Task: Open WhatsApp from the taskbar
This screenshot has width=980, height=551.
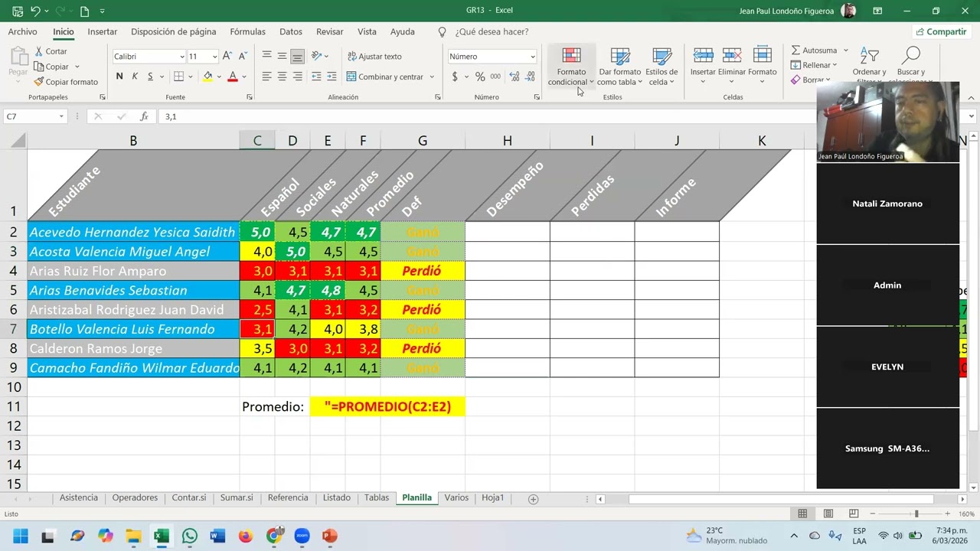Action: click(x=189, y=536)
